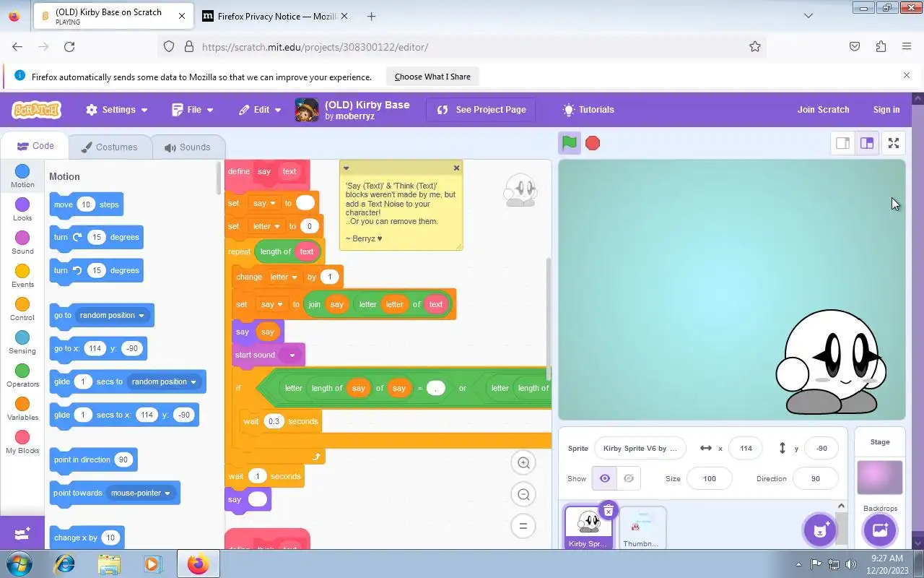
Task: Select the My Blocks category
Action: (x=22, y=442)
